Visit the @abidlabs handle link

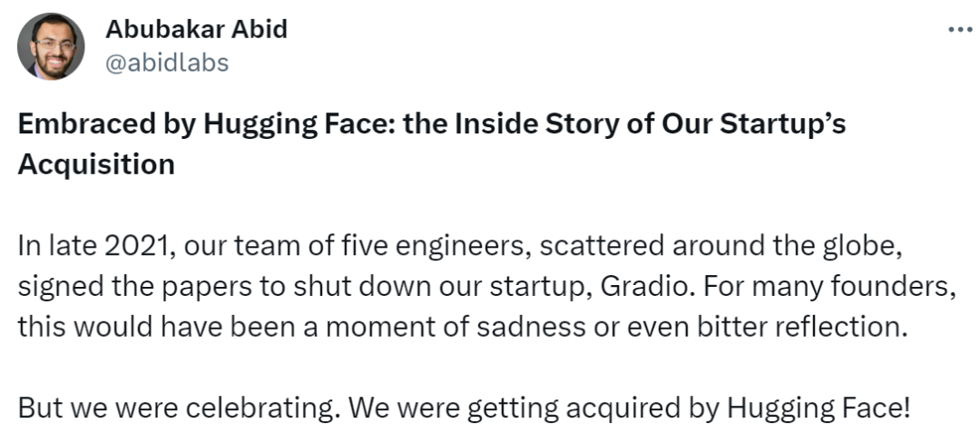(167, 63)
